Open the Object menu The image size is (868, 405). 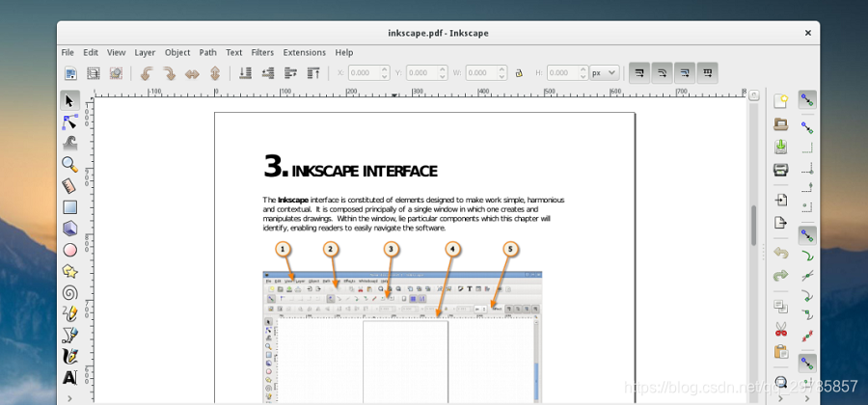coord(177,53)
